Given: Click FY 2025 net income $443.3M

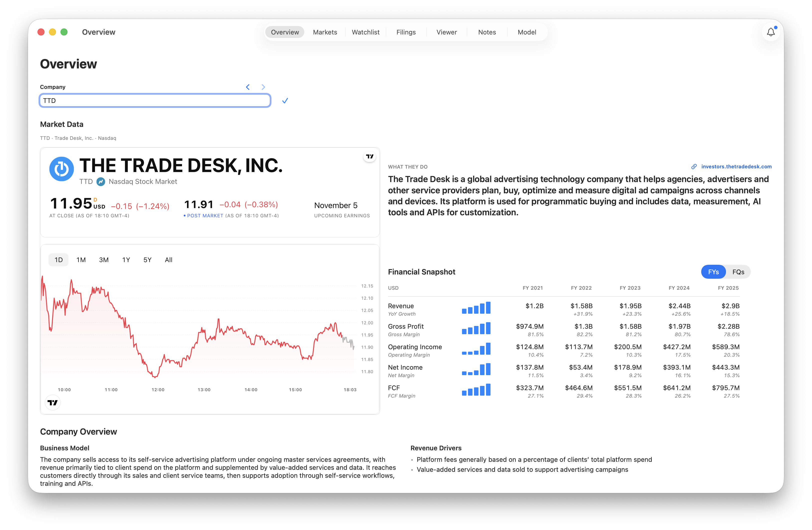Looking at the screenshot, I should pyautogui.click(x=726, y=367).
